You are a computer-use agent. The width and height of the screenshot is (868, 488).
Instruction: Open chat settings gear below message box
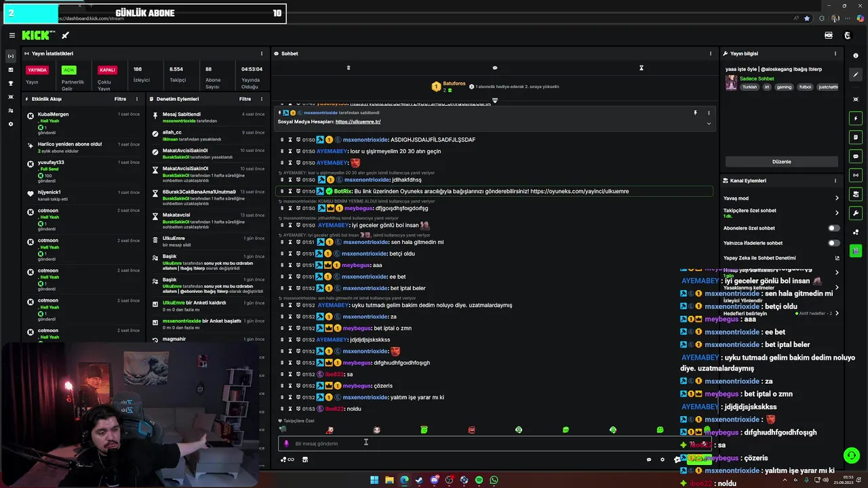point(663,460)
